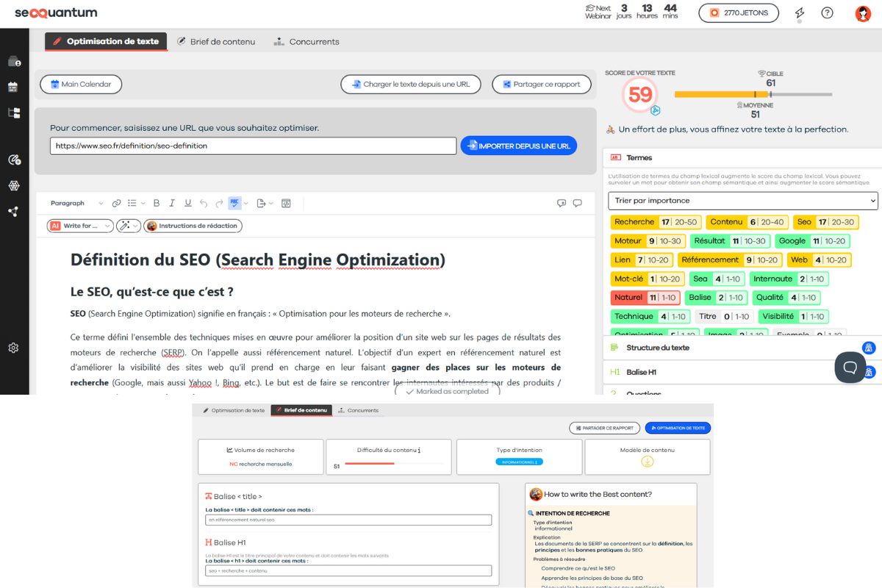Click the link-plus icon in left sidebar
This screenshot has height=588, width=882.
[x=14, y=159]
